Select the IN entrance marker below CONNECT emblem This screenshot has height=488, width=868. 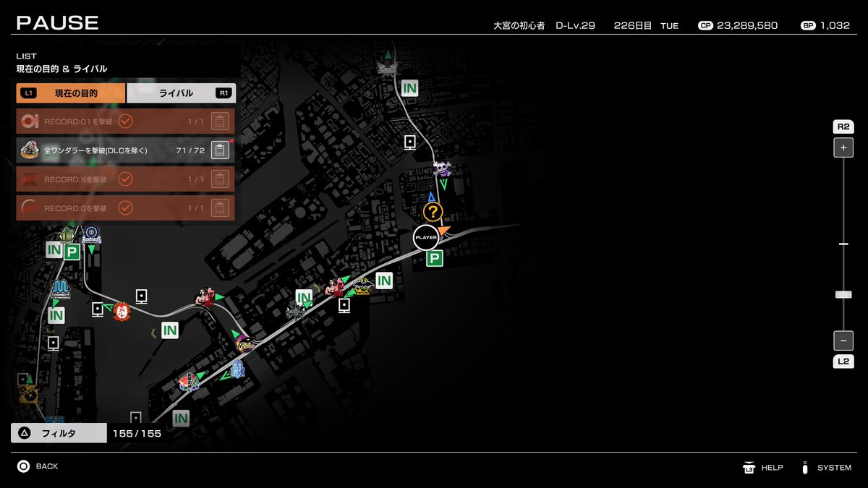[56, 315]
